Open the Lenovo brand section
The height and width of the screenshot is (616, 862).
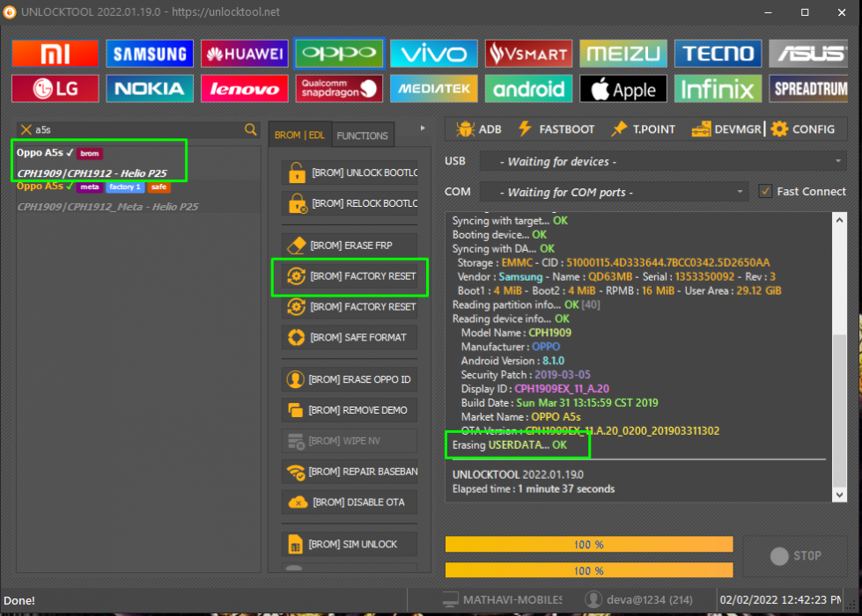click(245, 89)
